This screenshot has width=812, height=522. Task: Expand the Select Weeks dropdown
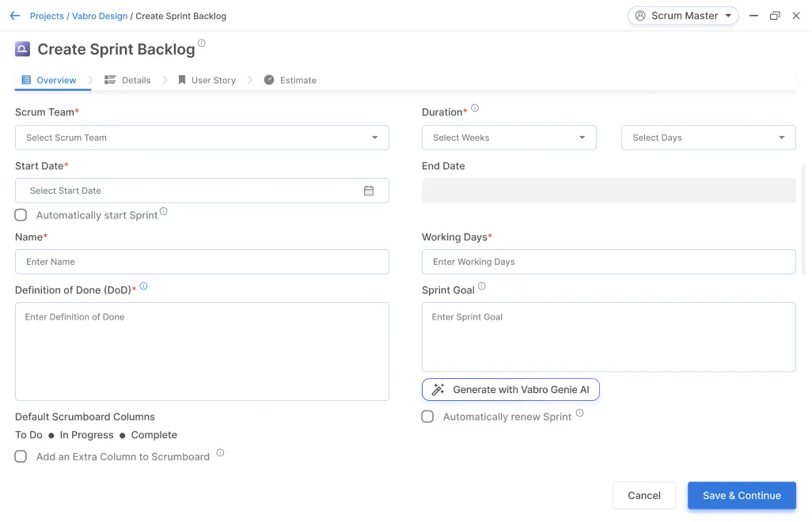(x=509, y=138)
